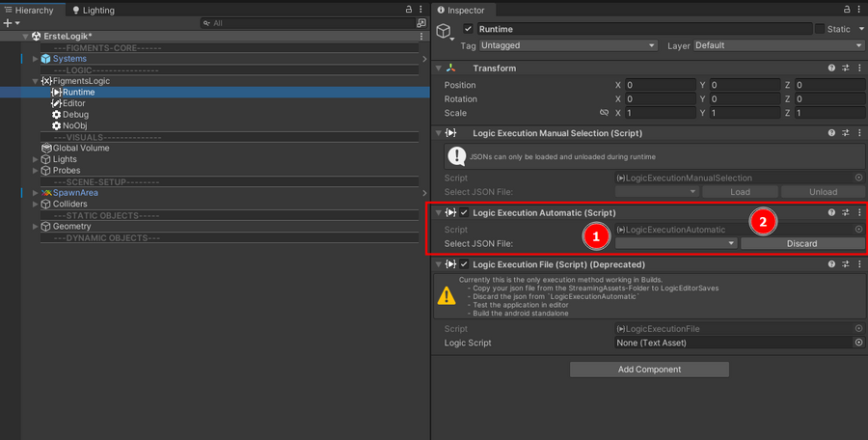Image resolution: width=868 pixels, height=440 pixels.
Task: Click the Unload button
Action: pos(824,192)
